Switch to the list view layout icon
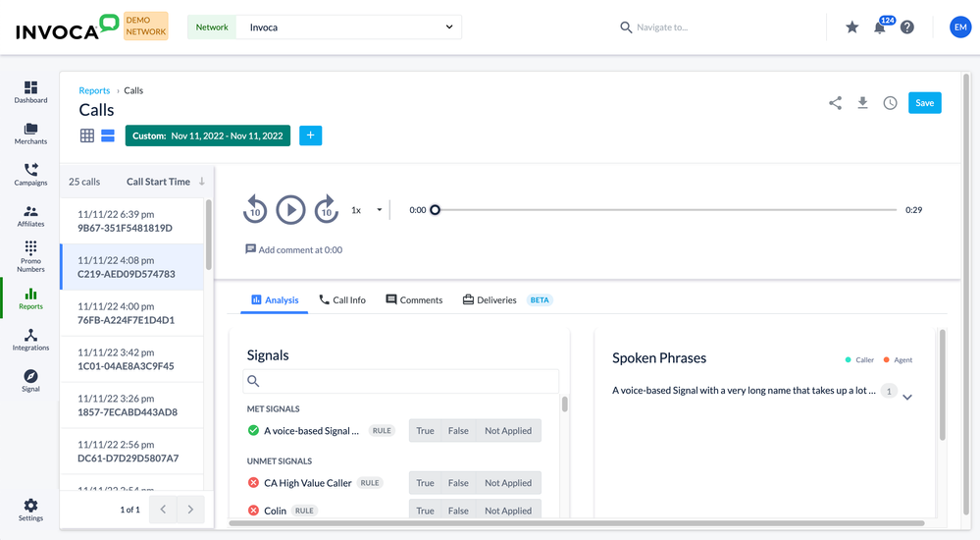This screenshot has height=540, width=980. click(x=108, y=135)
